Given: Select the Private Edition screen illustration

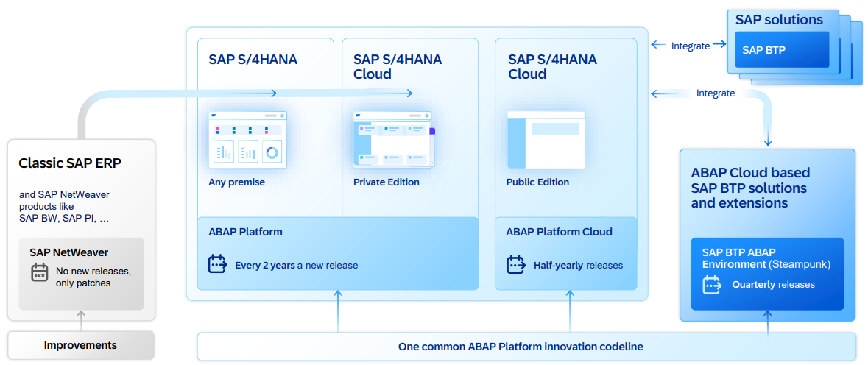Looking at the screenshot, I should [x=394, y=139].
